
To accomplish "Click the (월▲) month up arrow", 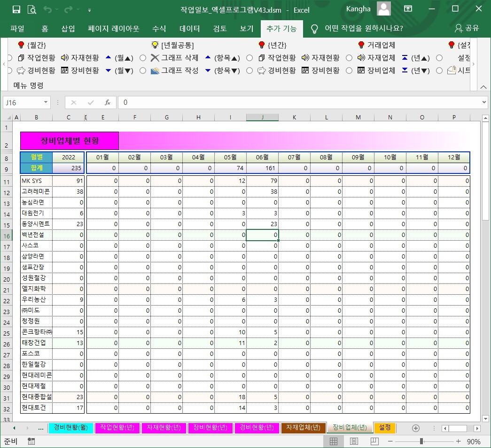I will click(x=109, y=58).
